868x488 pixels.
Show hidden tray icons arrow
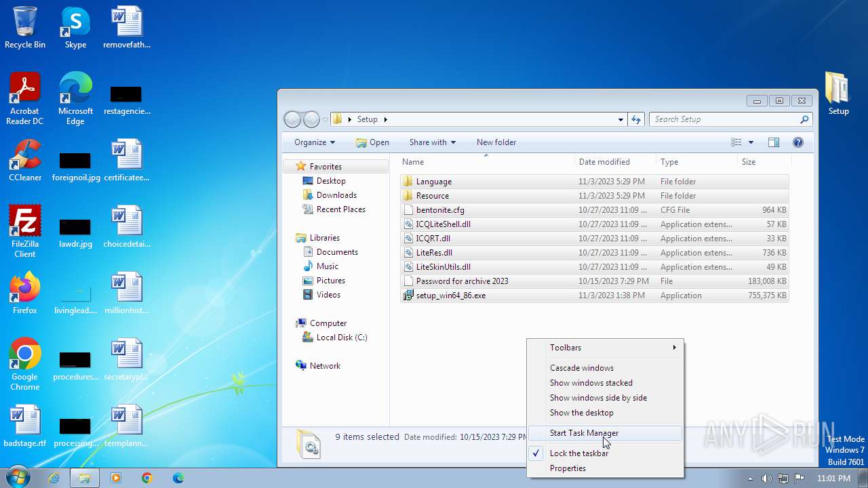coord(750,478)
